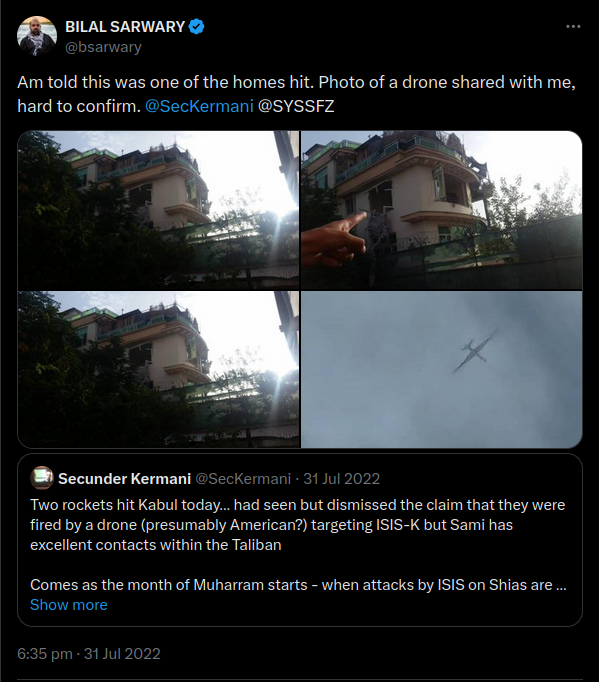Open @SecKermani handle in quoted tweet

(x=243, y=478)
